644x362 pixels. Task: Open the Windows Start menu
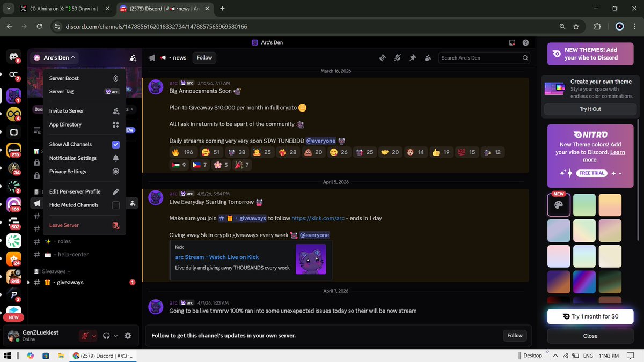(x=8, y=356)
